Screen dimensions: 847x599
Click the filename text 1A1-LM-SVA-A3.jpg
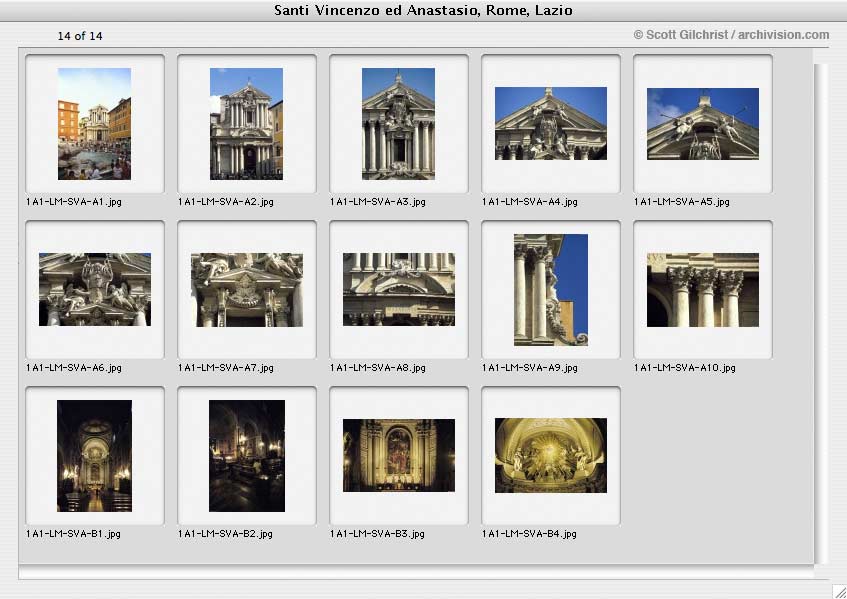click(x=378, y=202)
